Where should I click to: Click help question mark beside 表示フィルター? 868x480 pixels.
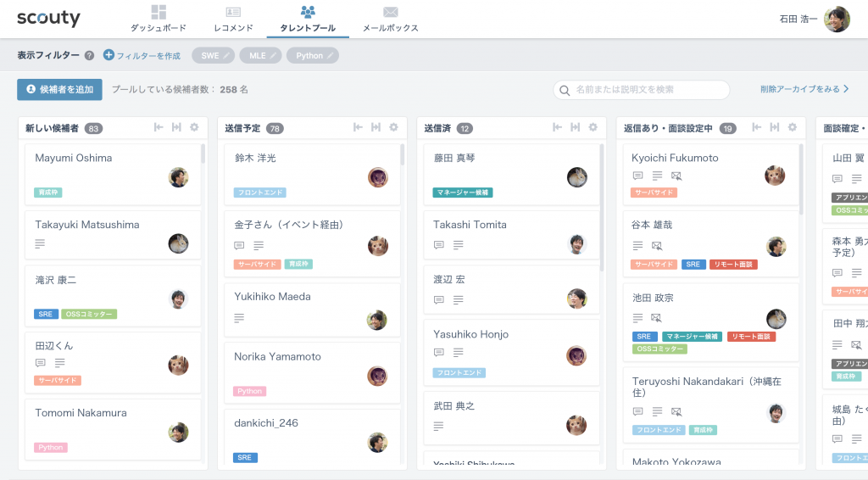(89, 55)
